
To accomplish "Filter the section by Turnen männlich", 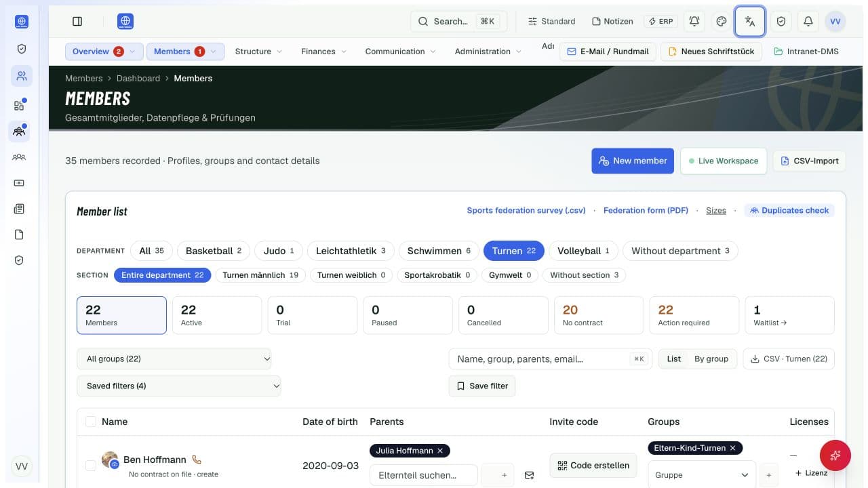I will (260, 275).
